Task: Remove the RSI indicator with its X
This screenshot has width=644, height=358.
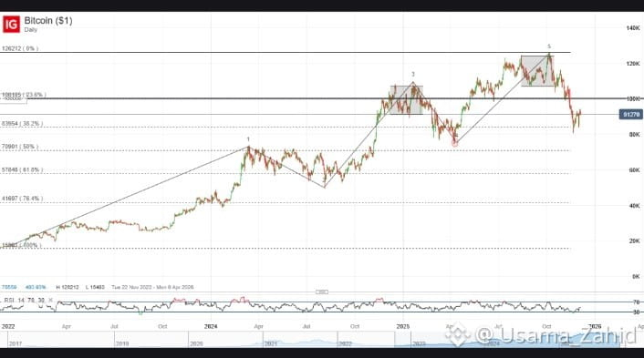Action: pyautogui.click(x=50, y=301)
